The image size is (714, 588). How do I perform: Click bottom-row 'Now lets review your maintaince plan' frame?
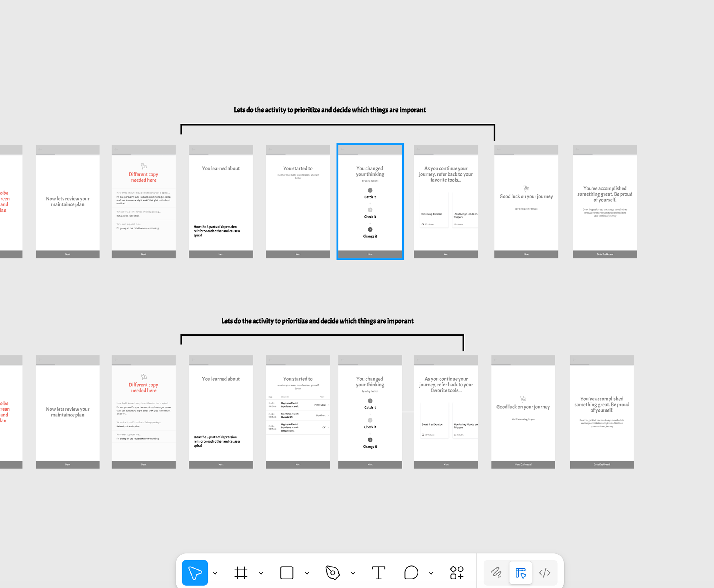point(68,412)
